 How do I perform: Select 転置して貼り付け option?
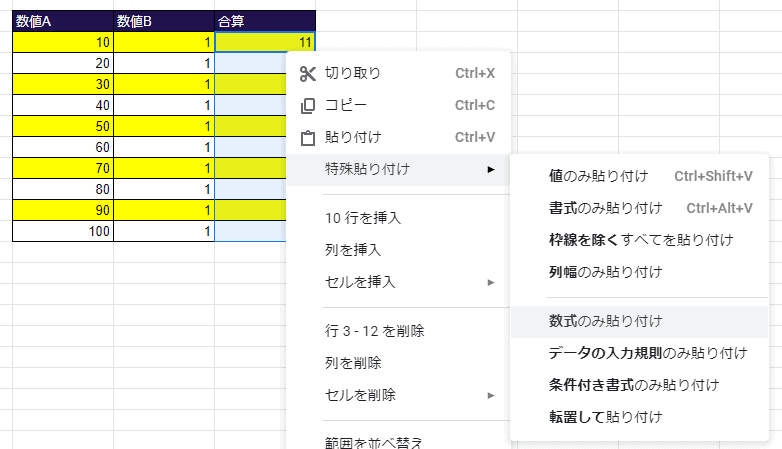605,416
